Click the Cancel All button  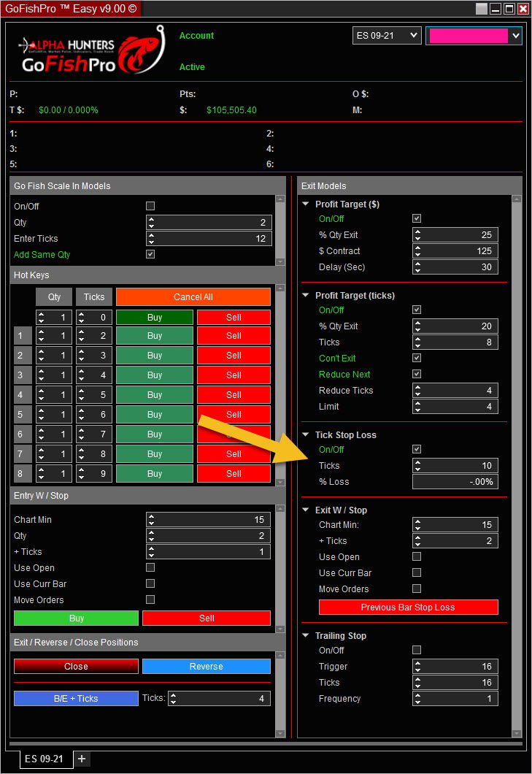[x=193, y=296]
